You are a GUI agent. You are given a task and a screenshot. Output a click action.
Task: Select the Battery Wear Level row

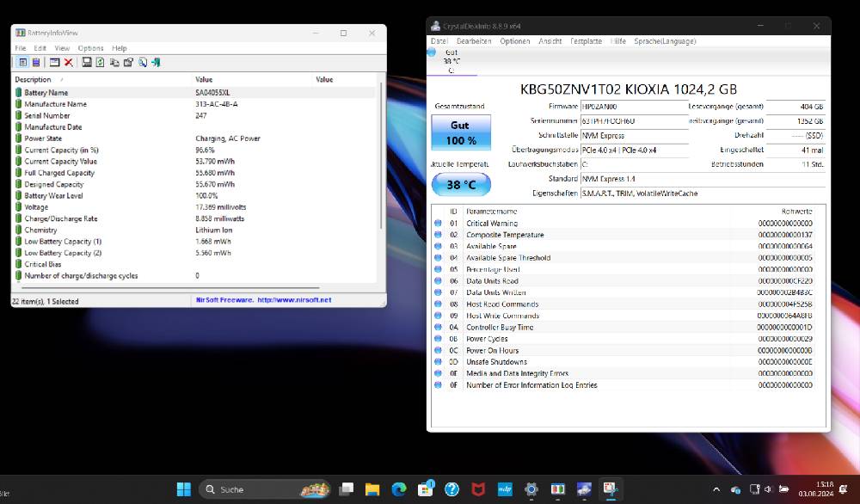tap(194, 196)
